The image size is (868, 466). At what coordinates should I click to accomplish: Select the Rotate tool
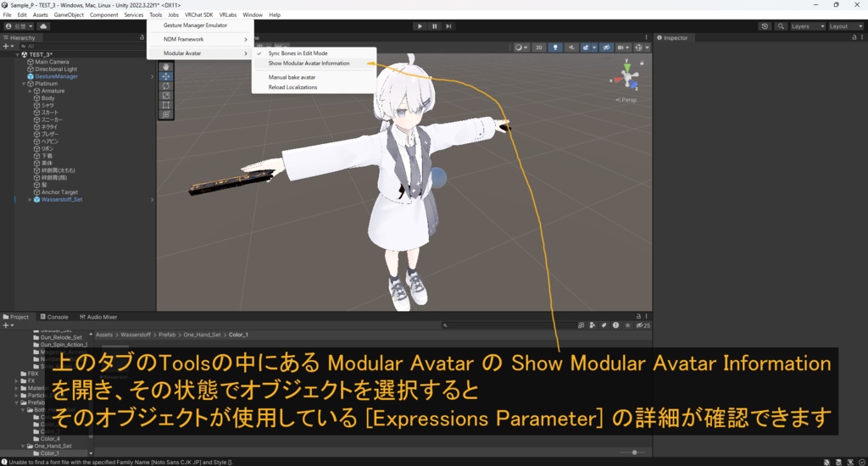coord(165,86)
